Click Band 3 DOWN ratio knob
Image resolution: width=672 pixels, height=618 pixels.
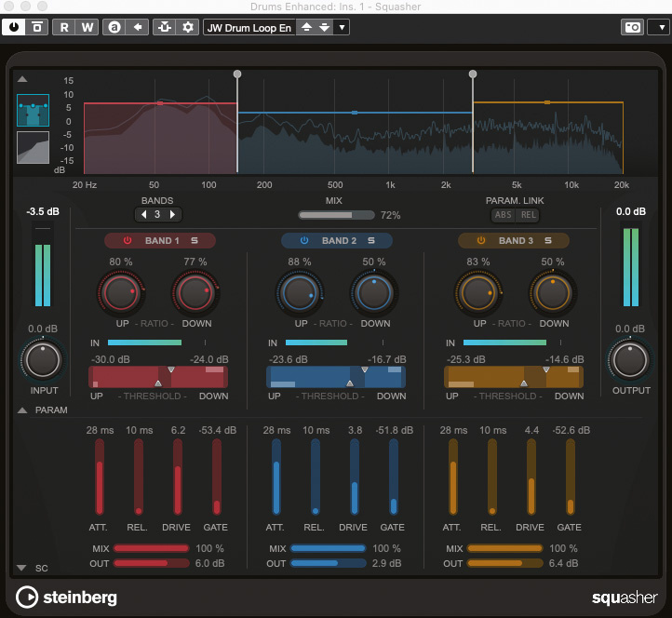pyautogui.click(x=553, y=293)
